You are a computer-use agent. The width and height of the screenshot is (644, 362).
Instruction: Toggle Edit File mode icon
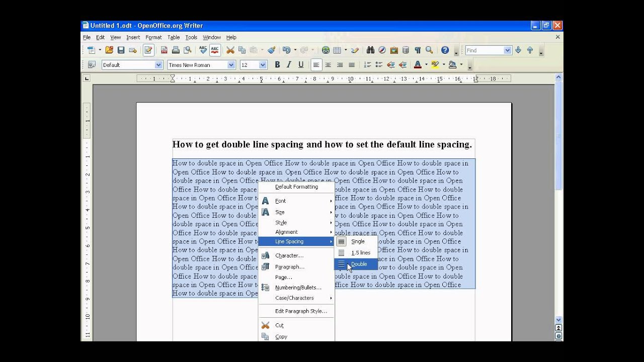148,50
